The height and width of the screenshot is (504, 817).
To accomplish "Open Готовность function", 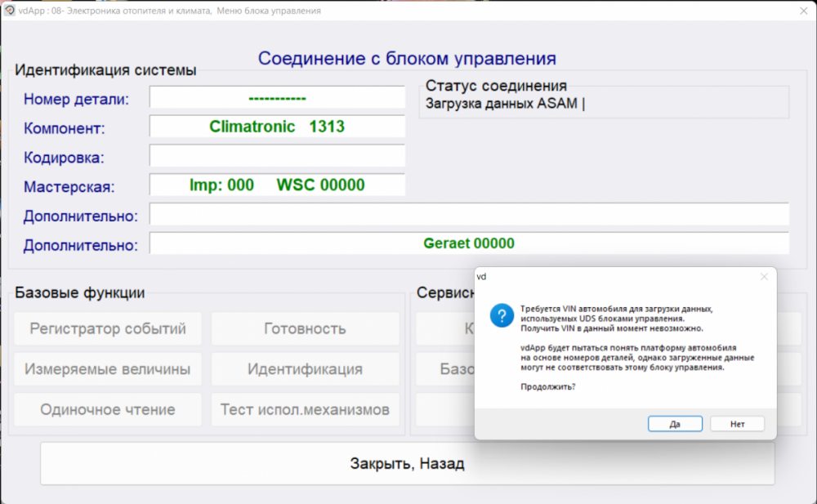I will 306,328.
